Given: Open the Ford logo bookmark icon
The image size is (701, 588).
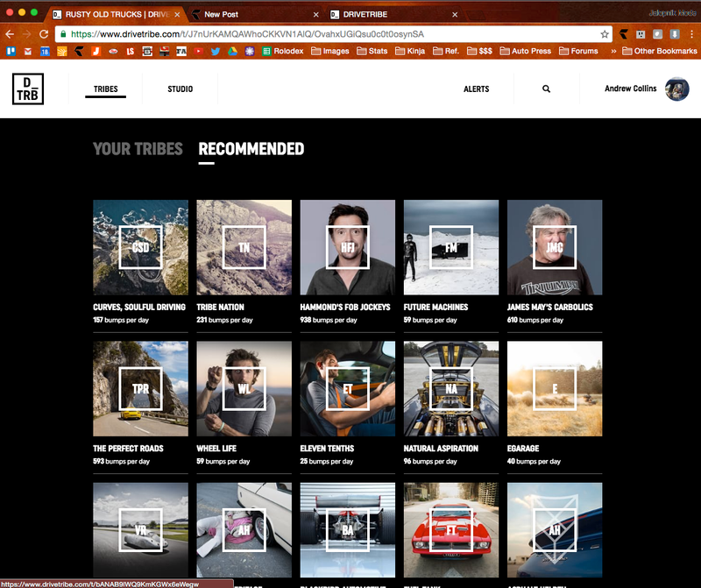Looking at the screenshot, I should [113, 51].
